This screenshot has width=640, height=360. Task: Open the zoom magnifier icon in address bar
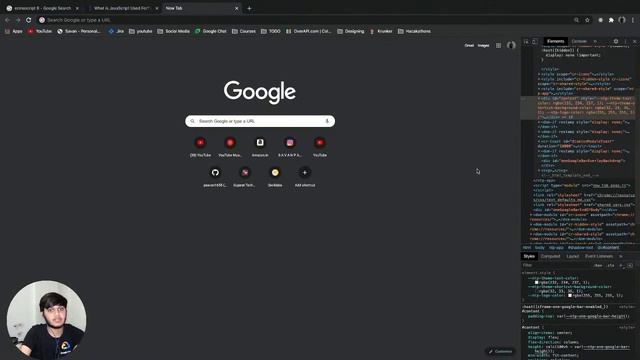point(576,20)
